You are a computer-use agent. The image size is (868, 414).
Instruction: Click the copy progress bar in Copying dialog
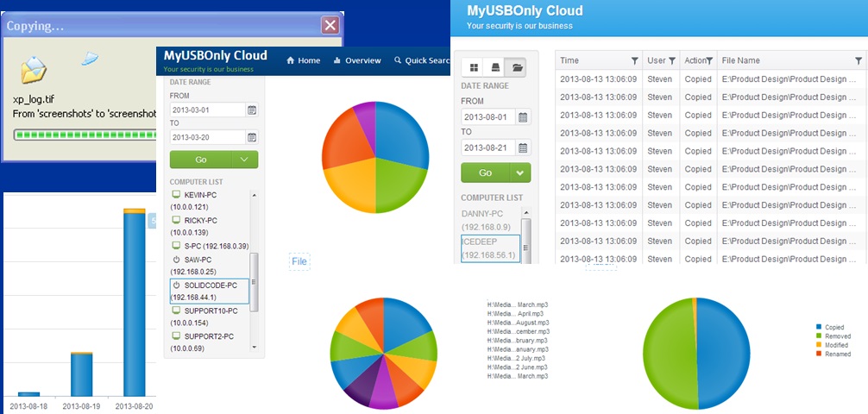85,135
